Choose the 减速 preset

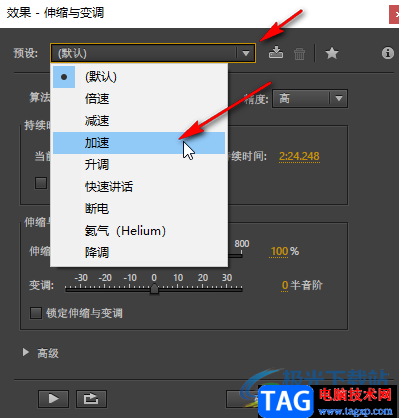(139, 121)
